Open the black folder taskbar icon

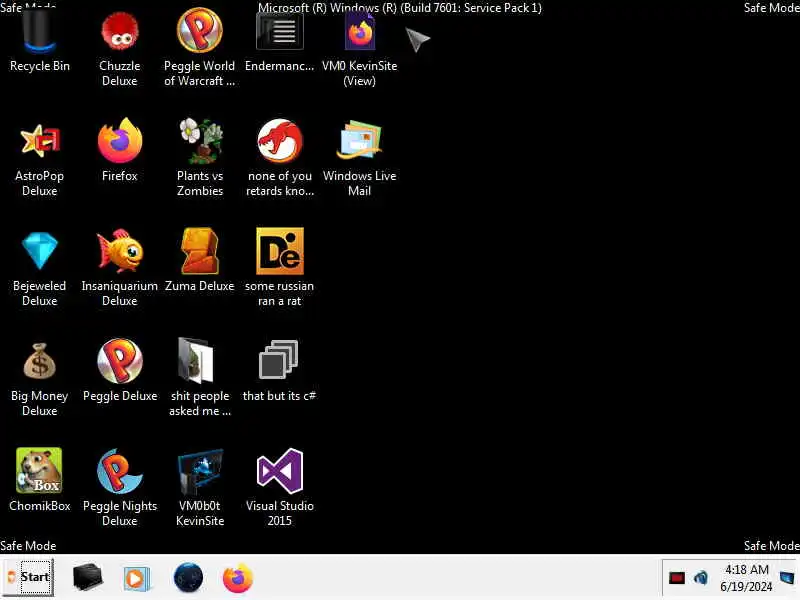click(x=88, y=577)
